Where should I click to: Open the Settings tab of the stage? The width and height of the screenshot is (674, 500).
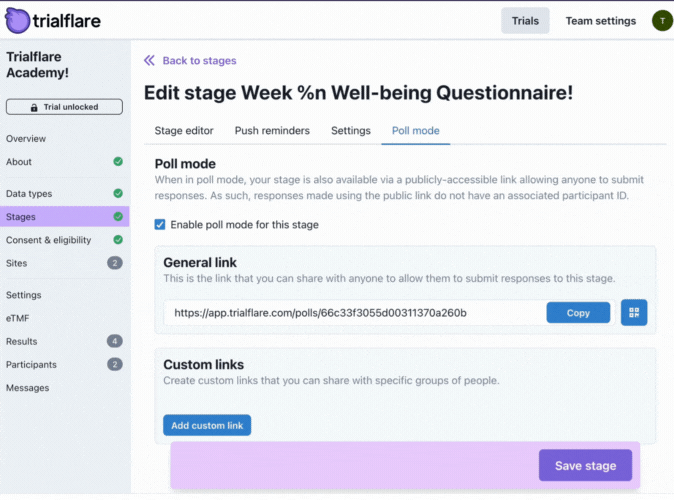pyautogui.click(x=351, y=130)
